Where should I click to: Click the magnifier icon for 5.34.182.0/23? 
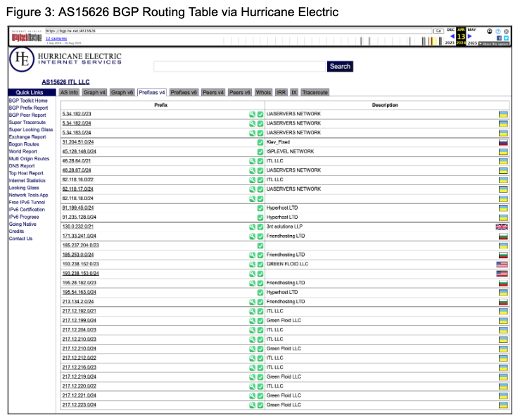[252, 114]
